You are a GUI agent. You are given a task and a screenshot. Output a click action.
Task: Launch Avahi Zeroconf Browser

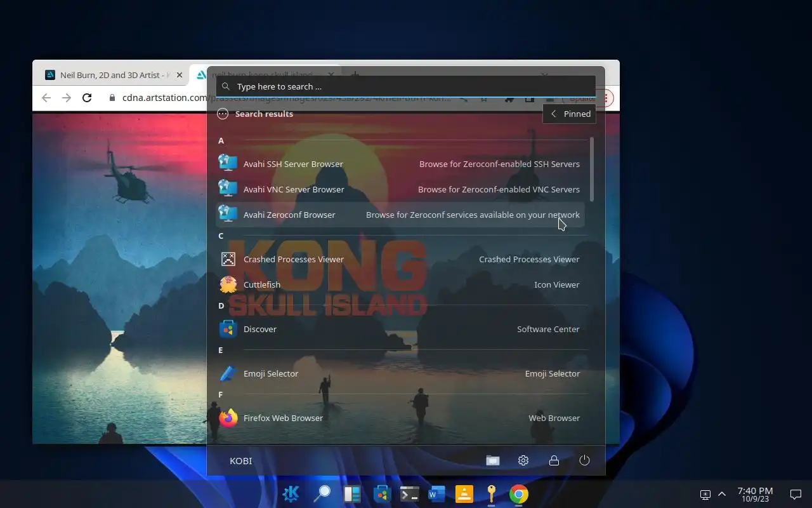point(400,215)
